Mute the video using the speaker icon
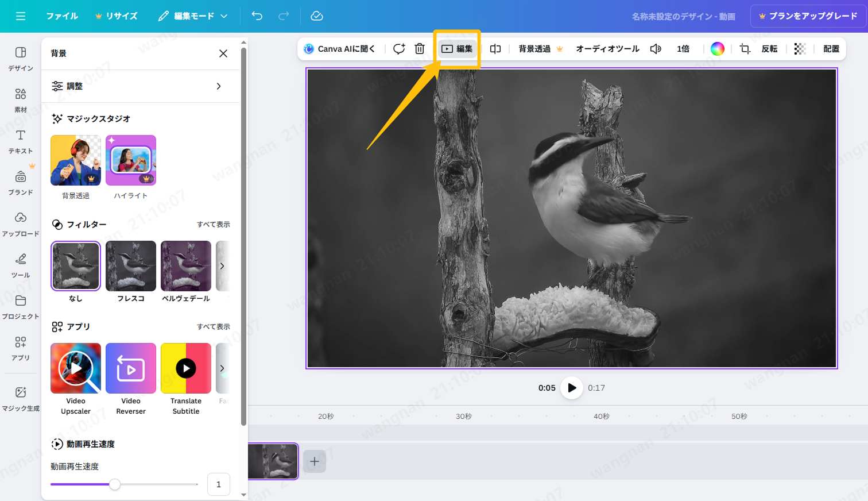The width and height of the screenshot is (868, 501). [656, 49]
